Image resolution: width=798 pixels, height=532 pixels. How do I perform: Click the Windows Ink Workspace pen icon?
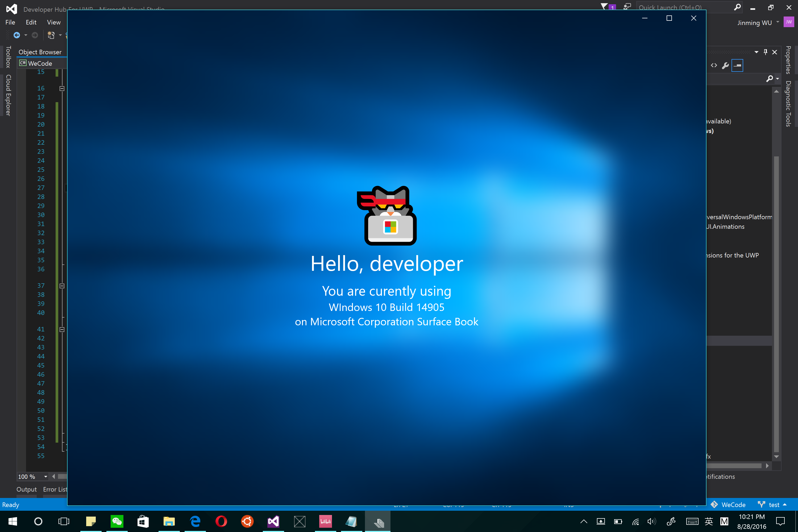pos(671,521)
